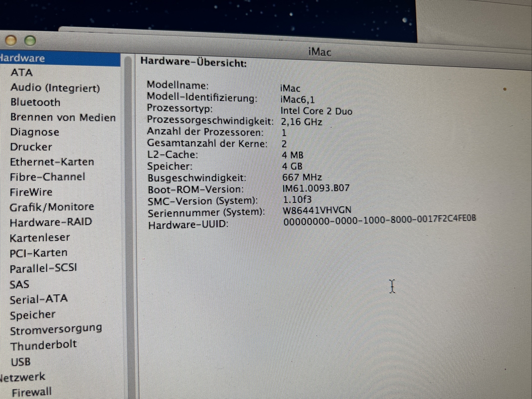Image resolution: width=532 pixels, height=399 pixels.
Task: Select the Netzwerk category
Action: pyautogui.click(x=22, y=377)
